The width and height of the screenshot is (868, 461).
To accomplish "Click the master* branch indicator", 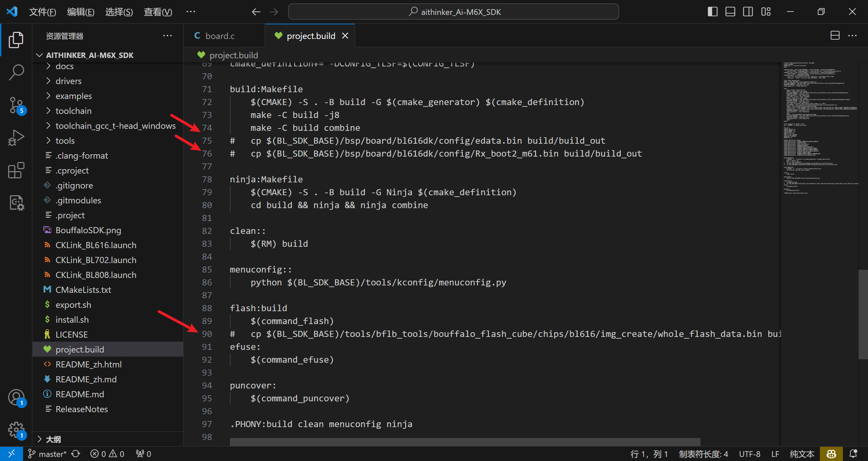I will pos(47,454).
